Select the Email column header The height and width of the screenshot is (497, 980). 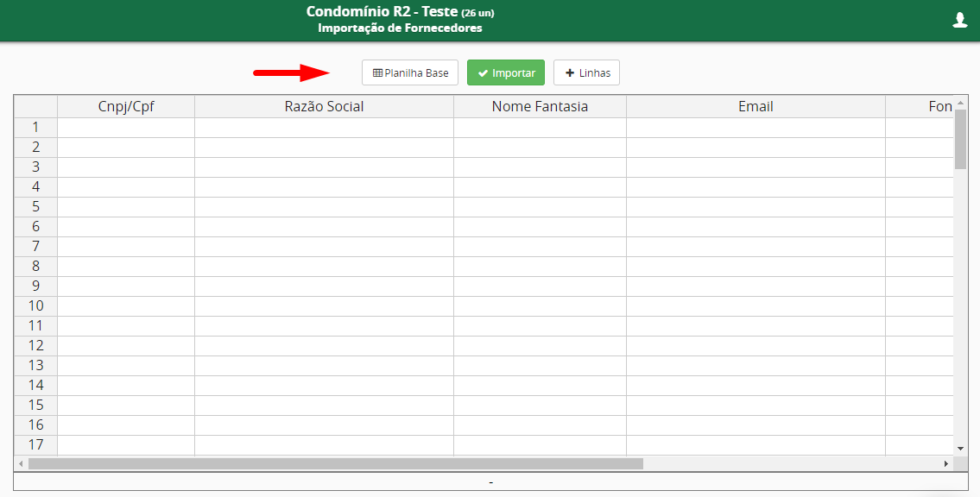coord(756,106)
